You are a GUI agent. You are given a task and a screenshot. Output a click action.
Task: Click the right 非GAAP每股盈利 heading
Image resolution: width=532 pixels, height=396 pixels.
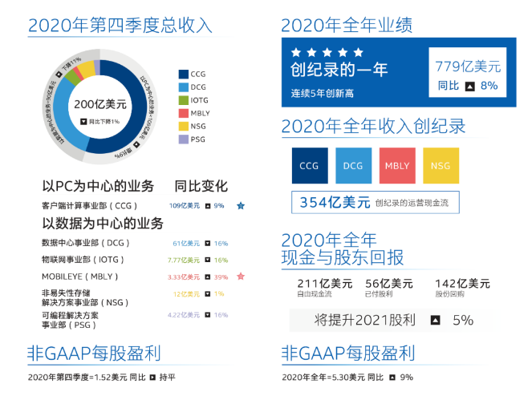[x=348, y=353]
